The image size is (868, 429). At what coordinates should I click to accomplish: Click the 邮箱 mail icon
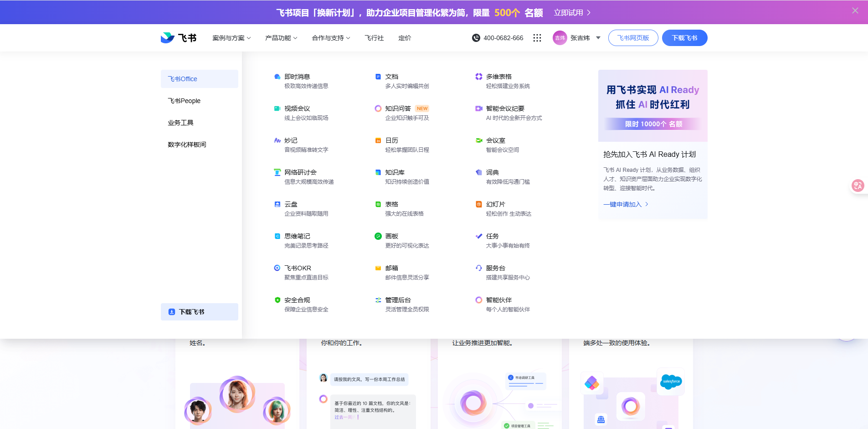[378, 268]
